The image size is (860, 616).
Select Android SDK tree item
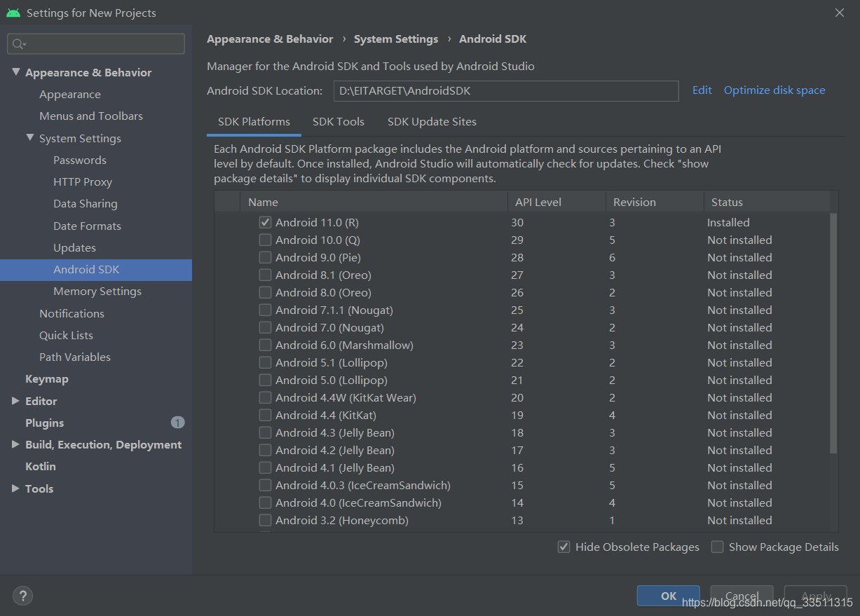[x=96, y=270]
